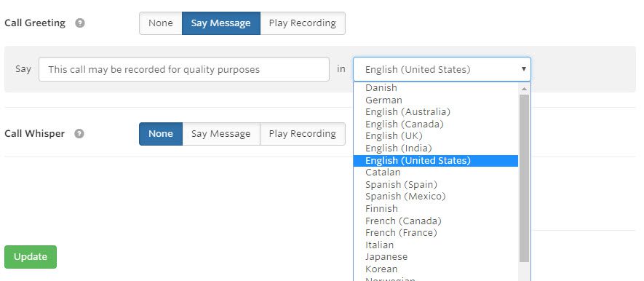This screenshot has width=644, height=281.
Task: Set Call Whisper to None
Action: coord(161,134)
